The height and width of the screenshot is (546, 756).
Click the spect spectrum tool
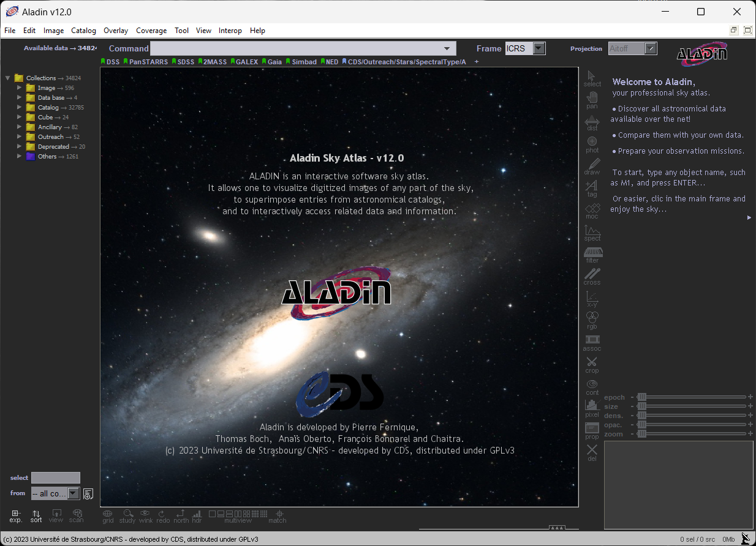pos(592,233)
